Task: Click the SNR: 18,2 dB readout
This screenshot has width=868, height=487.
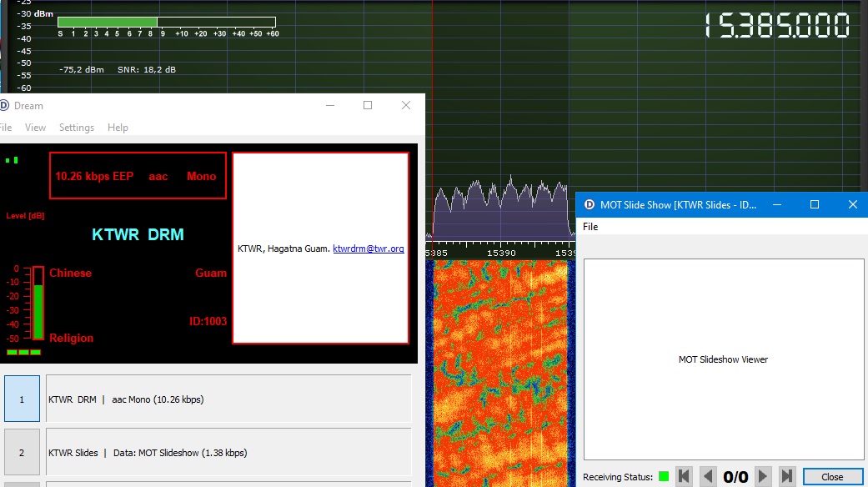Action: click(147, 69)
